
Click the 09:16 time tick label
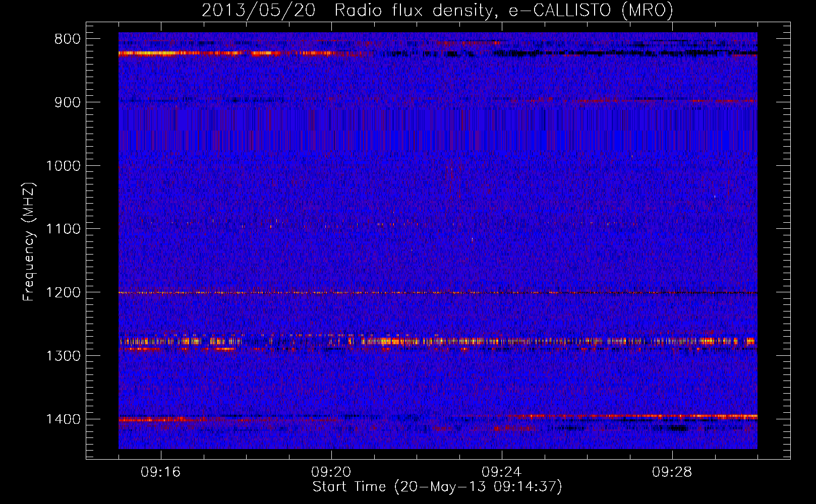[161, 472]
